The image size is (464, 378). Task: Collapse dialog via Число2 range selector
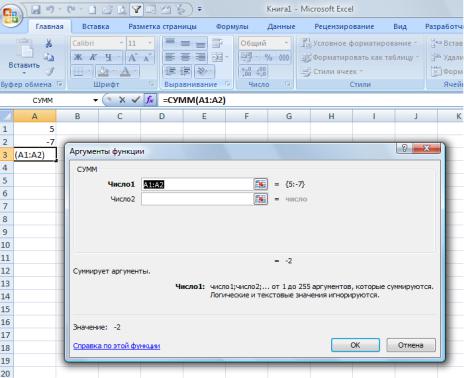coord(261,199)
